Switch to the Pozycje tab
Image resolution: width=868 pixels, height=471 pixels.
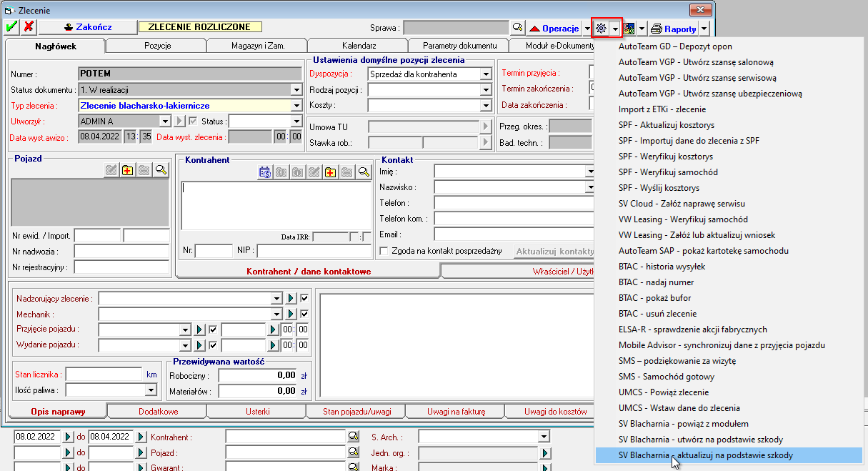pos(156,46)
